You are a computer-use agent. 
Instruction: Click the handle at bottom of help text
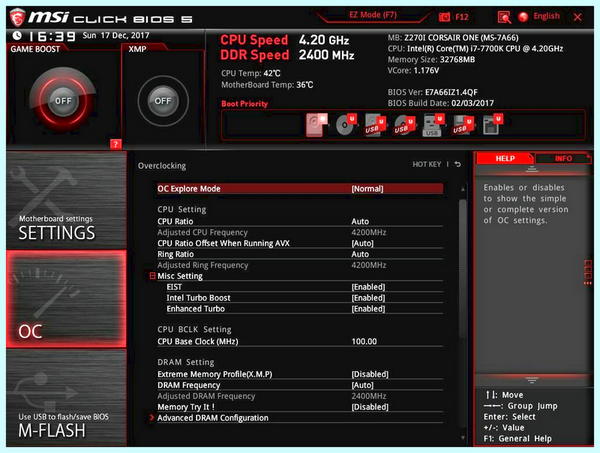click(x=532, y=380)
